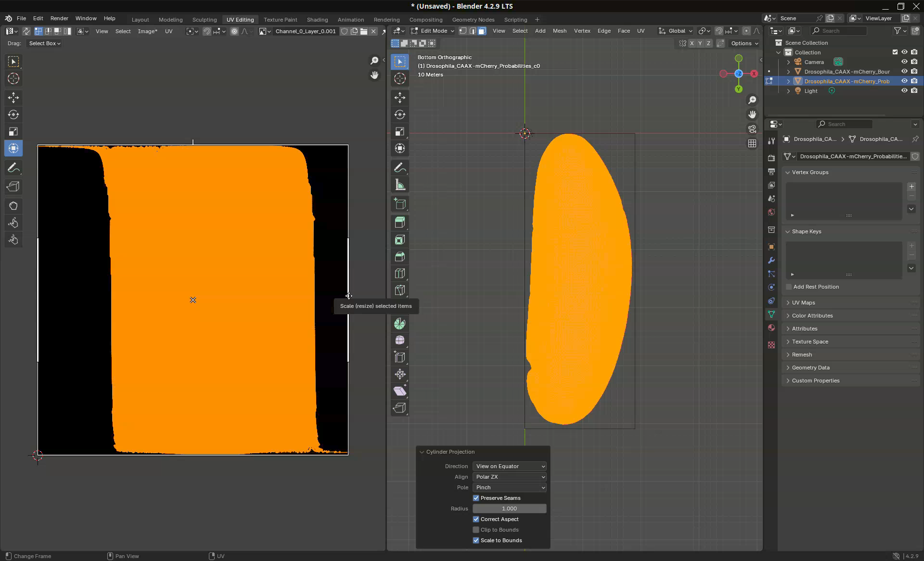Hide the Light object in viewport
924x561 pixels.
click(x=904, y=91)
